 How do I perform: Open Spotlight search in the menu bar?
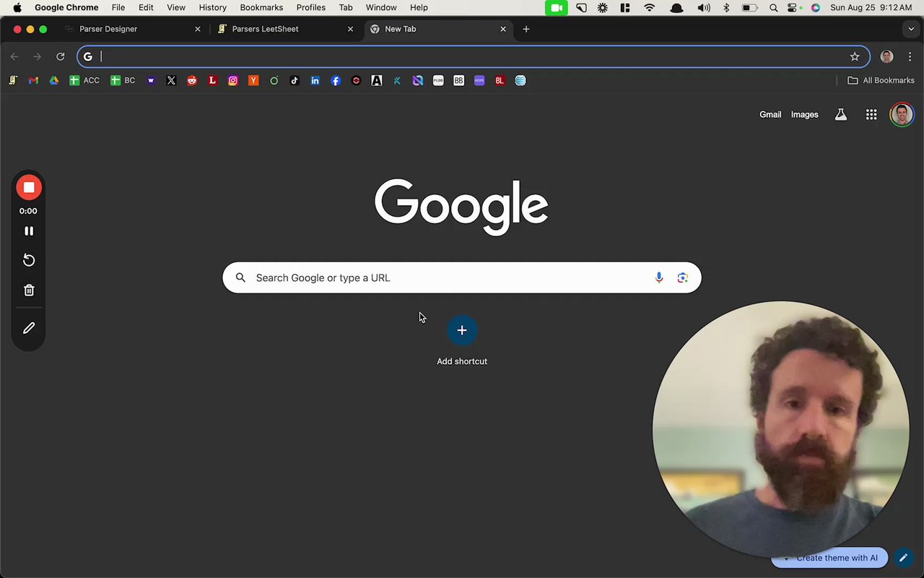click(774, 7)
